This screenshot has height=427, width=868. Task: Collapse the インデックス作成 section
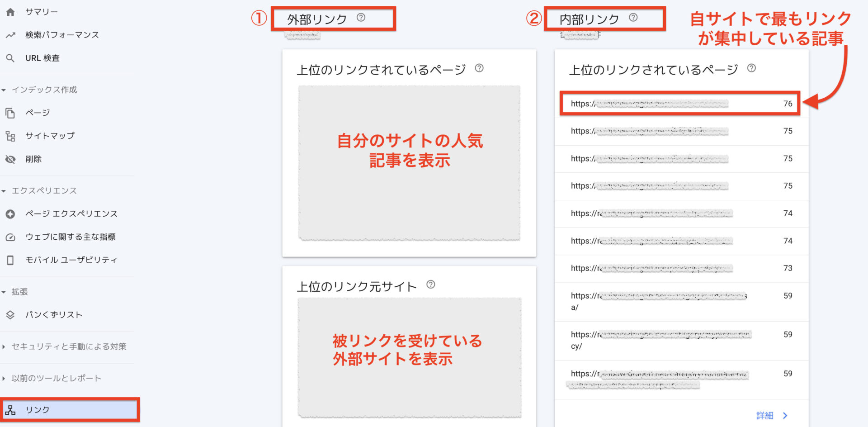coord(4,90)
